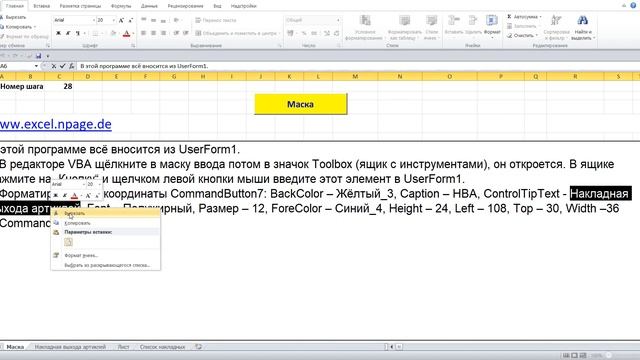Choose Вырезать in the context menu
The height and width of the screenshot is (360, 640).
[x=106, y=213]
